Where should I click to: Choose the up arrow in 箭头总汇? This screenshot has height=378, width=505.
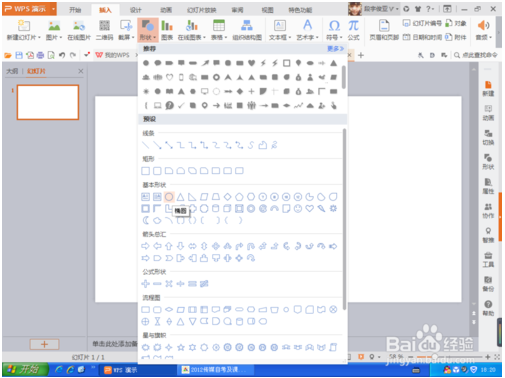click(x=169, y=246)
